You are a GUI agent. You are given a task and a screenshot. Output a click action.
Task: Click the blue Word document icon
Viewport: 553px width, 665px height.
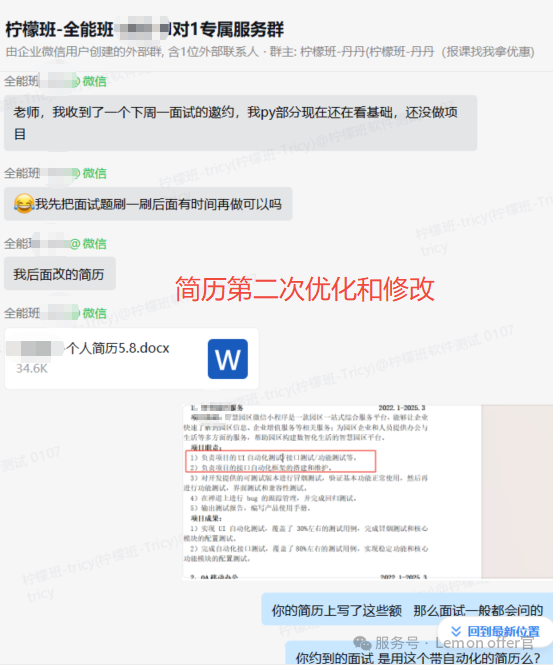(x=228, y=359)
